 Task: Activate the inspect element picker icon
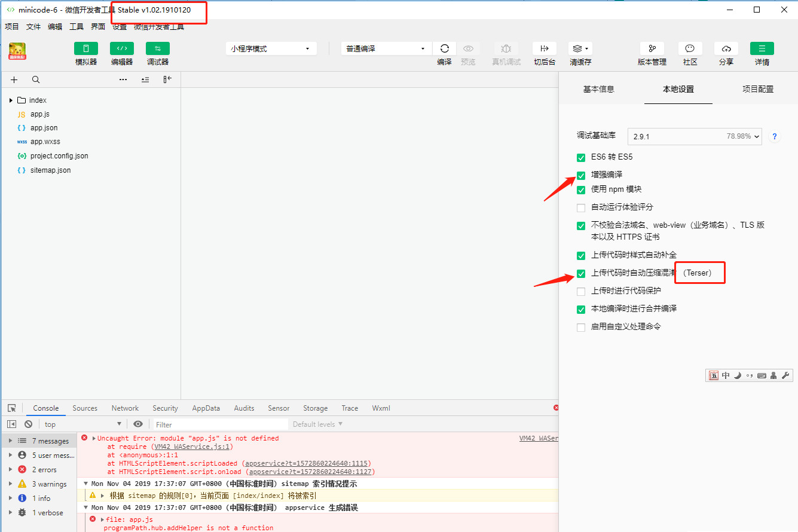click(11, 408)
